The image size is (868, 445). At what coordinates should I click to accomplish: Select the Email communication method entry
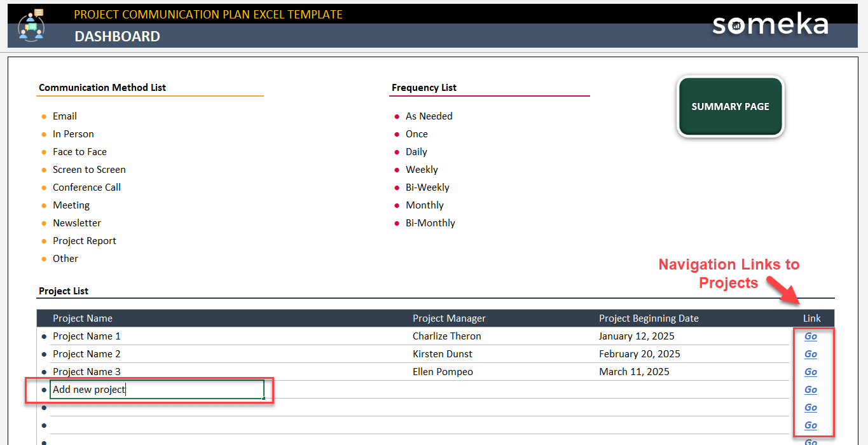pyautogui.click(x=65, y=116)
